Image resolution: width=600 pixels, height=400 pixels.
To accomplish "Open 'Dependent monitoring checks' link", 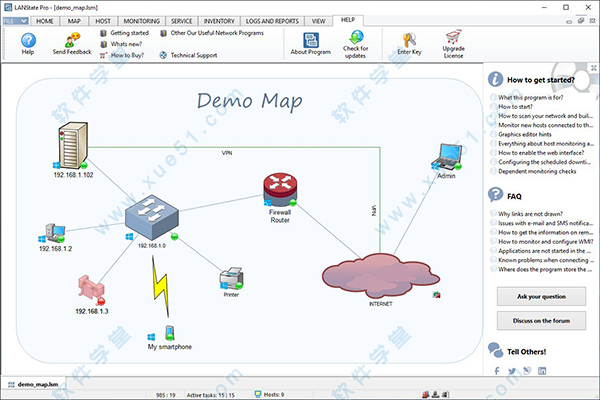I will [x=537, y=171].
